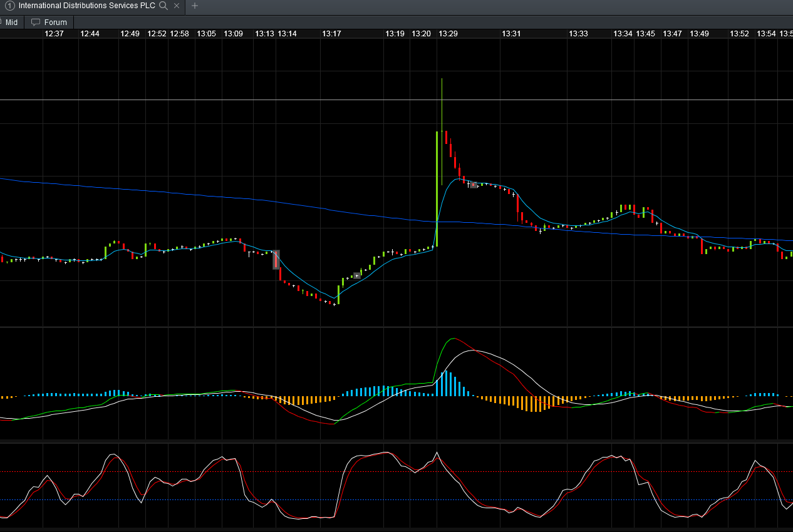Toggle the Mid price button
Image resolution: width=793 pixels, height=532 pixels.
10,22
